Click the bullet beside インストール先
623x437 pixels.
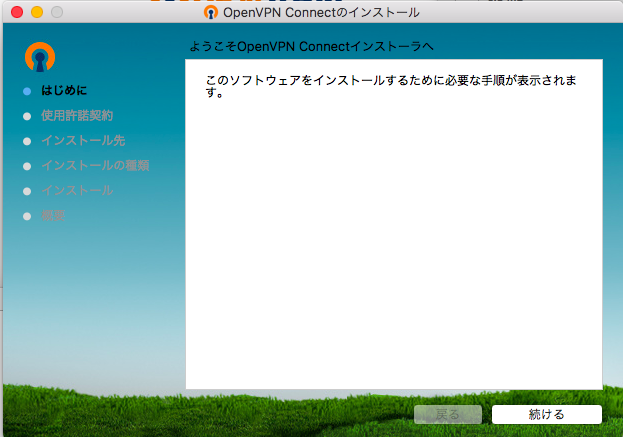pyautogui.click(x=27, y=141)
